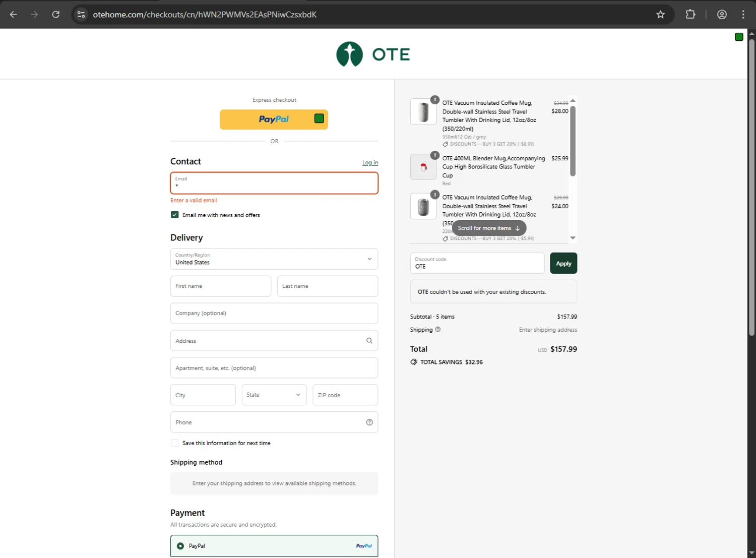The height and width of the screenshot is (558, 756).
Task: Click the page vertical scrollbar
Action: tap(751, 187)
